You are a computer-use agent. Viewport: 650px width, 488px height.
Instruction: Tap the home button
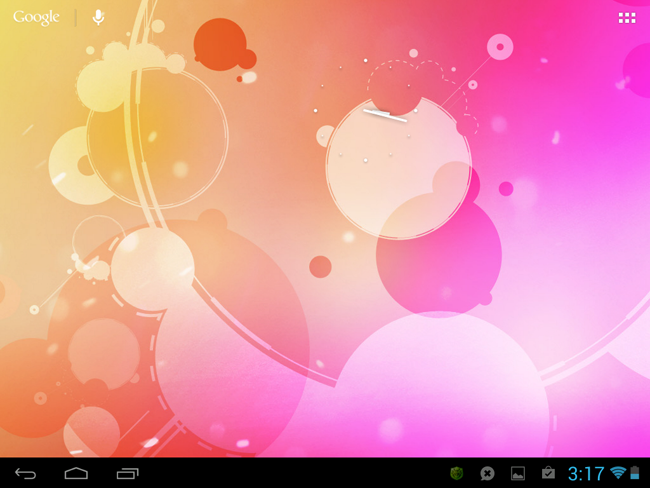point(76,473)
